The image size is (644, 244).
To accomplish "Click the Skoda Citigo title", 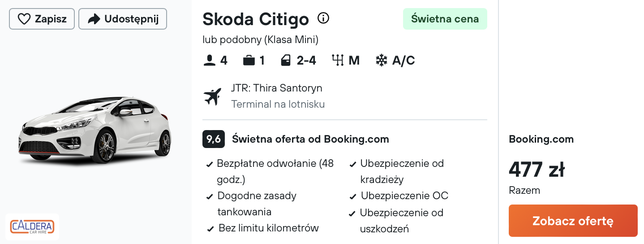I will click(256, 19).
